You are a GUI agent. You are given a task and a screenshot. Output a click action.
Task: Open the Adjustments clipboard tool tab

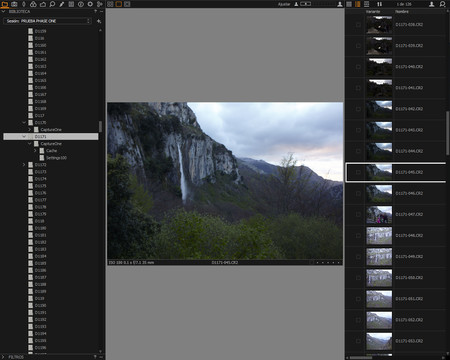(71, 4)
